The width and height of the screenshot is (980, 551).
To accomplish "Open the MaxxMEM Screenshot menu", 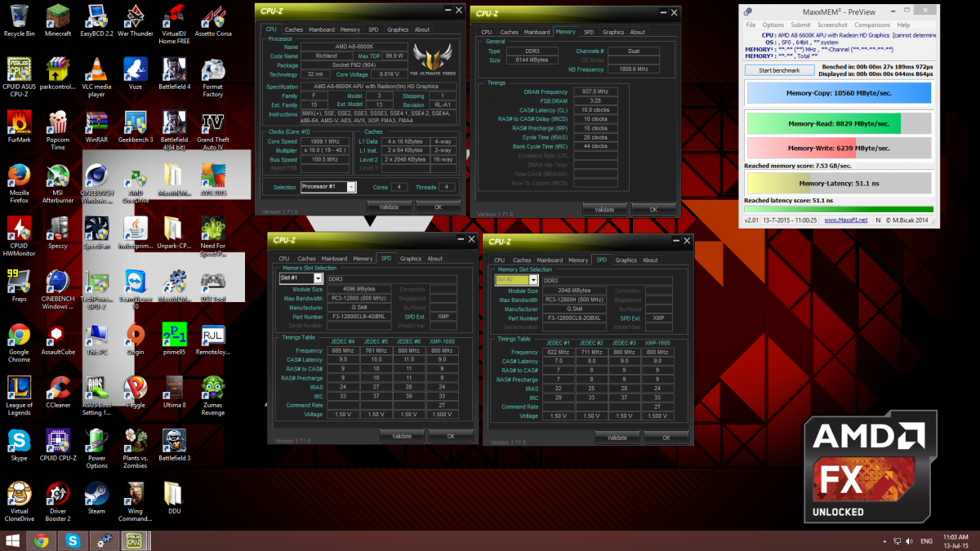I will (x=832, y=25).
